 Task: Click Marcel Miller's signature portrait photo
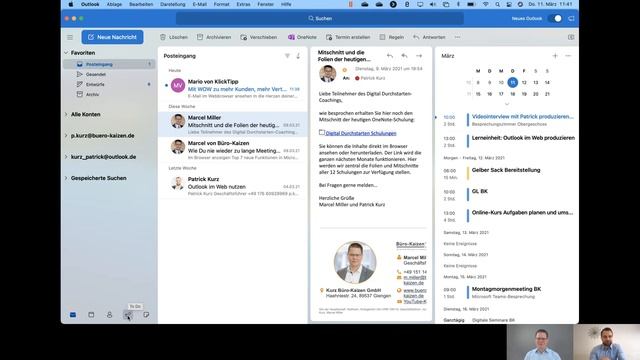coord(355,262)
